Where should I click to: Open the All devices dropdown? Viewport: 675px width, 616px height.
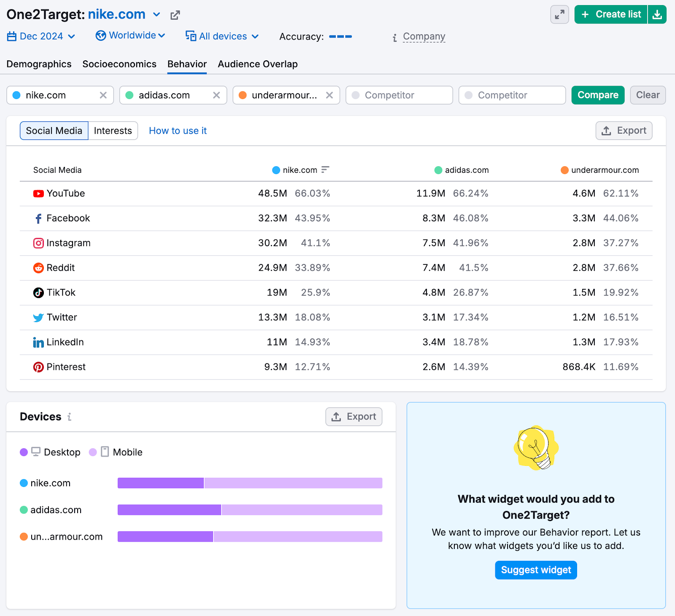[222, 36]
